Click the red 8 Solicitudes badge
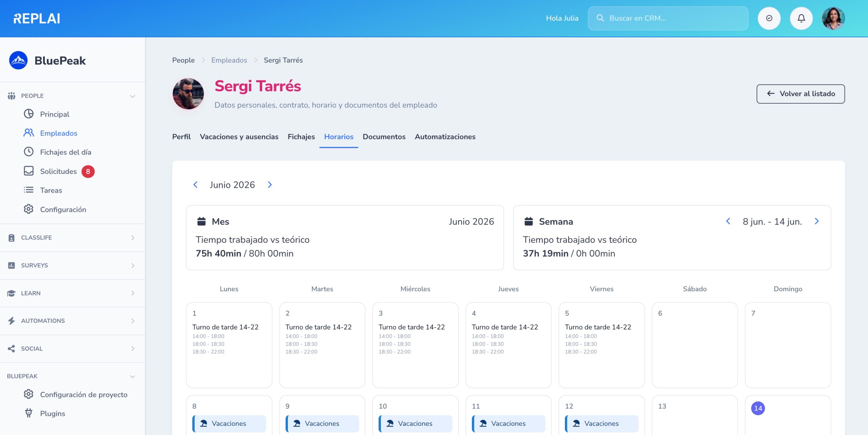This screenshot has width=868, height=435. (x=88, y=172)
